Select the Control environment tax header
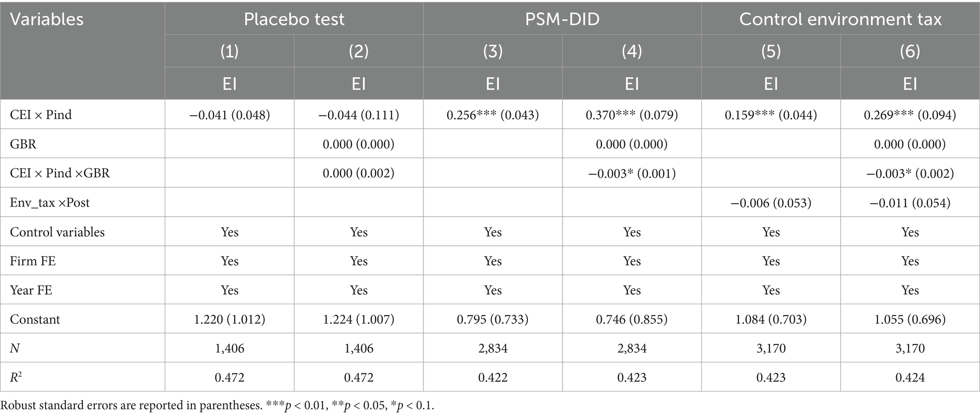Image resolution: width=980 pixels, height=417 pixels. pyautogui.click(x=840, y=19)
